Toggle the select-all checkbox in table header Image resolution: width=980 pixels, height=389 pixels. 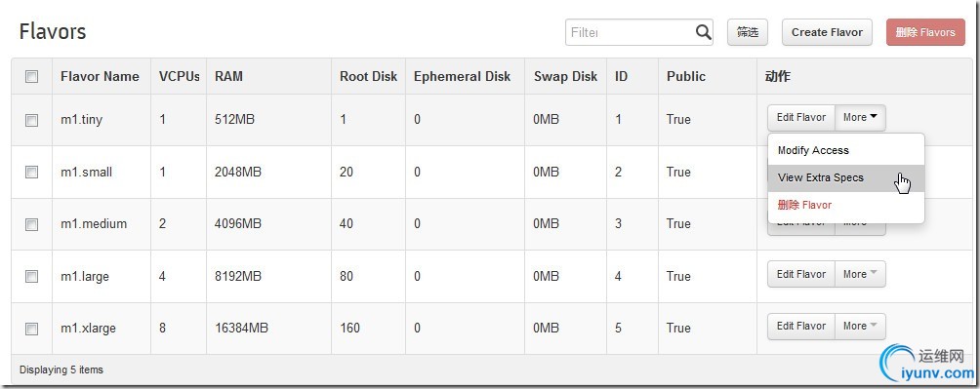point(31,77)
